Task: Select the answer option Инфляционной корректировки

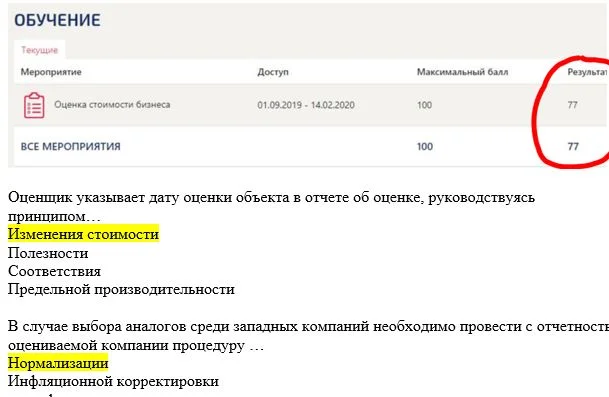Action: tap(113, 381)
